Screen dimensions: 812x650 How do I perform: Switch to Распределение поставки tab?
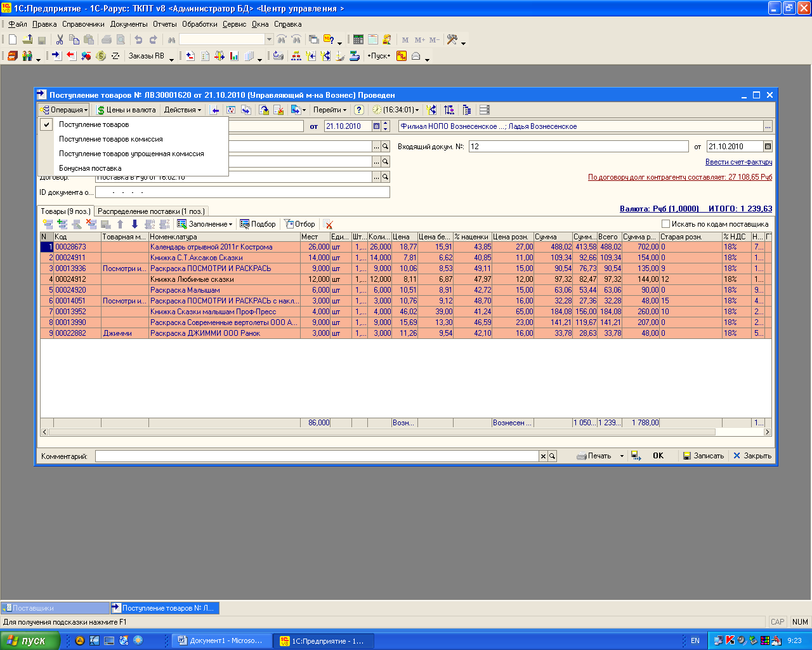pos(151,211)
